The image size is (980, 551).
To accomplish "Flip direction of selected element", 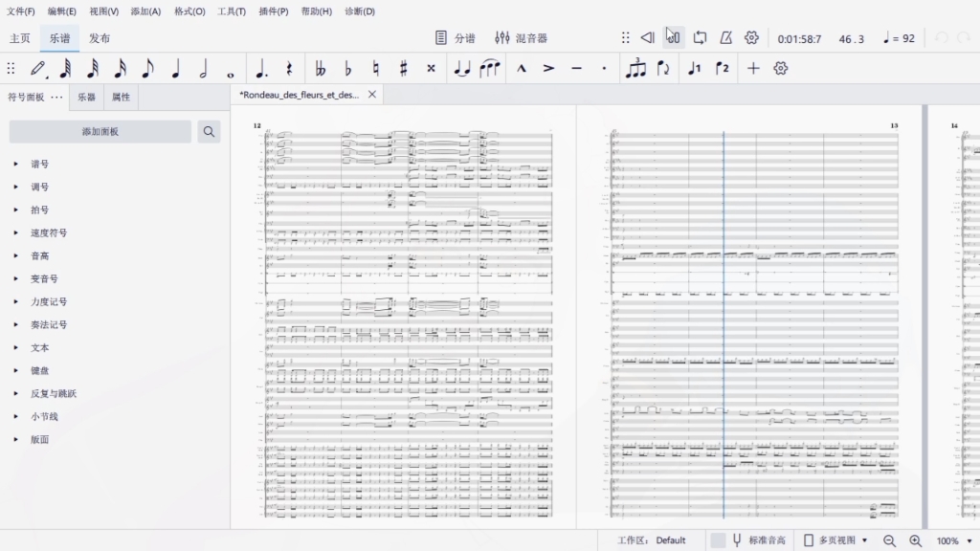I will 663,68.
